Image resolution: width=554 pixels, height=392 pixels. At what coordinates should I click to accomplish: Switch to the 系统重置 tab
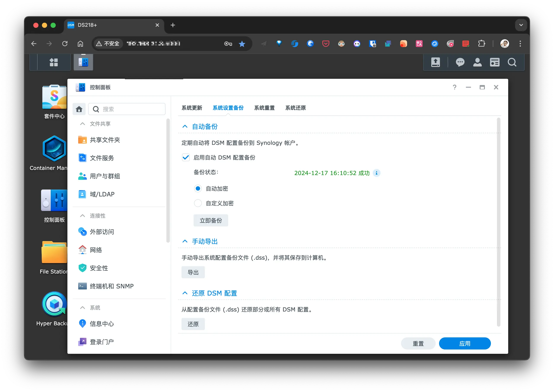coord(264,108)
